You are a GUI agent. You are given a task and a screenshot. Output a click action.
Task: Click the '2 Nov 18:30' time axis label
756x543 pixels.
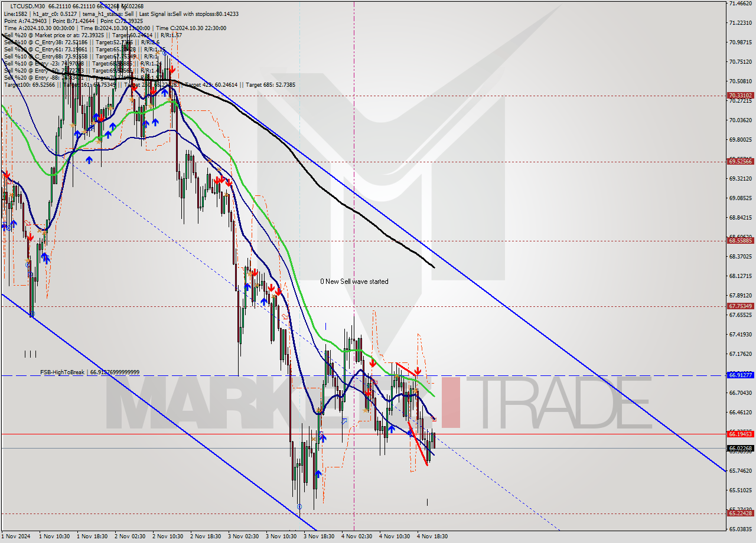coord(206,537)
